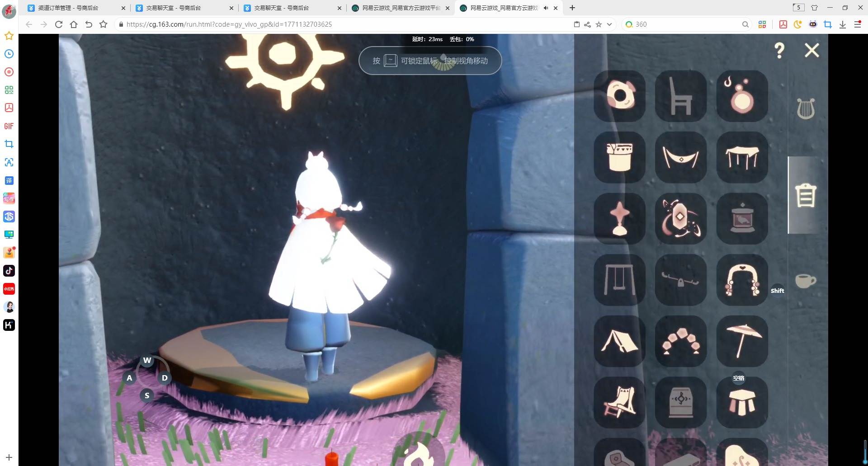Go to the browser home page
Image resolution: width=868 pixels, height=466 pixels.
74,24
